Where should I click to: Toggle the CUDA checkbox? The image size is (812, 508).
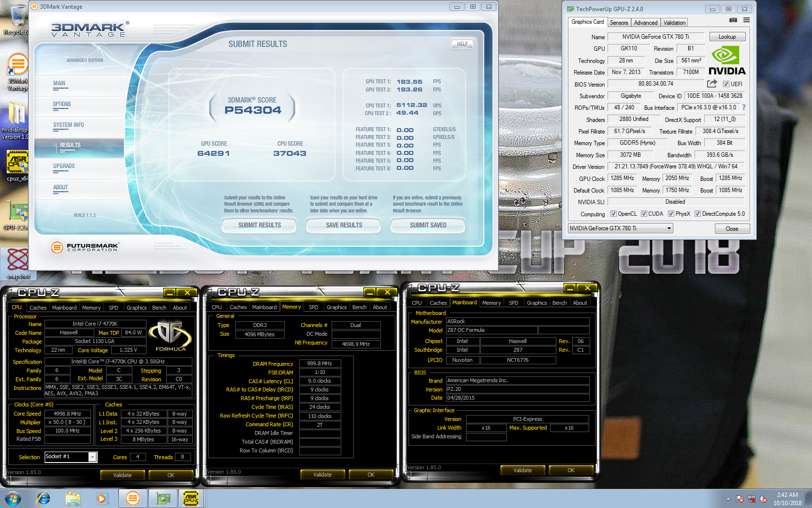coord(644,214)
